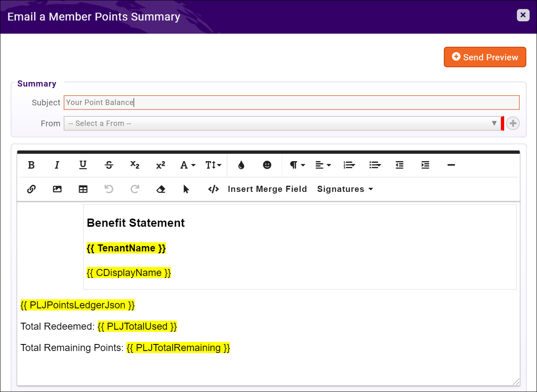Image resolution: width=537 pixels, height=392 pixels.
Task: Select the Italic formatting icon
Action: coord(57,165)
